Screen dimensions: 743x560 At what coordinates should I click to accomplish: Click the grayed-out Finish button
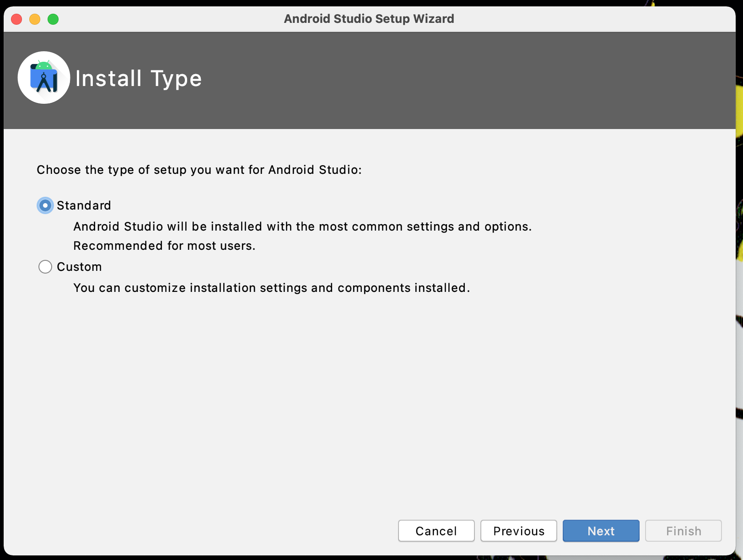[683, 531]
